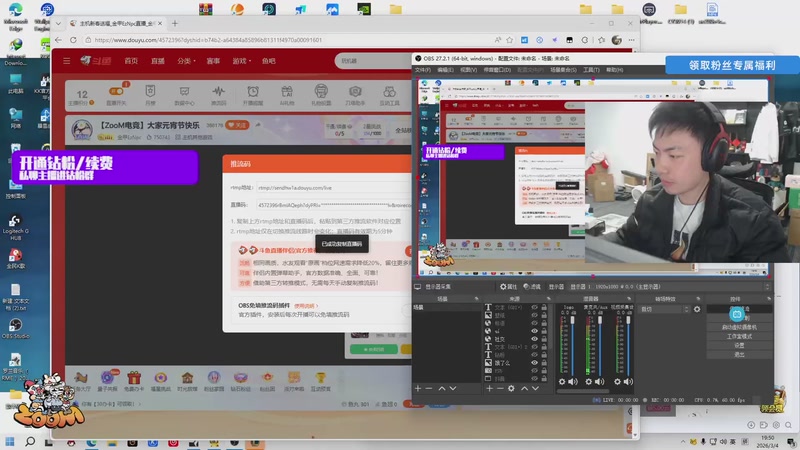Add a new scene in OBS
The width and height of the screenshot is (800, 450).
pyautogui.click(x=418, y=388)
